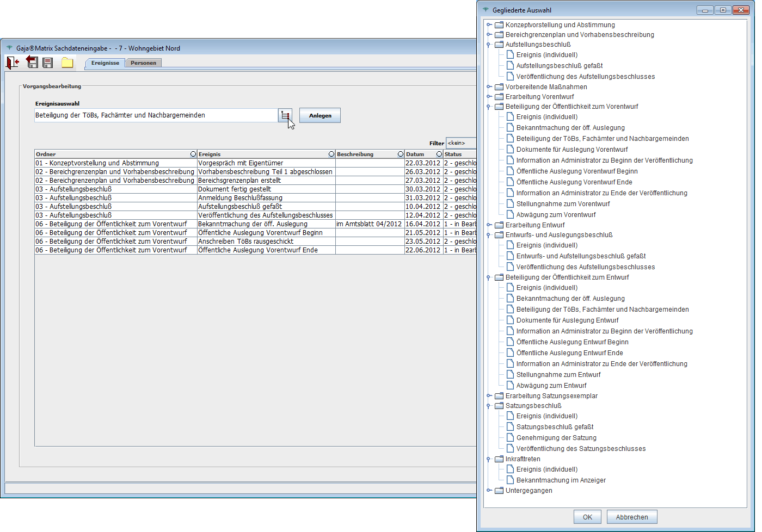Viewport: 762px width, 532px height.
Task: Click document icon of Satzungsbeschluß gefaßt
Action: pos(510,427)
